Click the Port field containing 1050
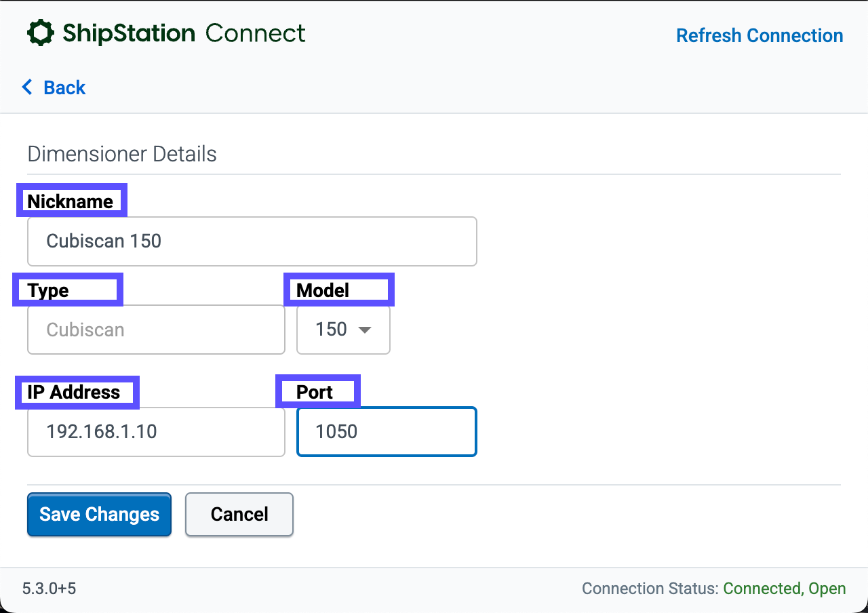The width and height of the screenshot is (868, 613). coord(387,432)
